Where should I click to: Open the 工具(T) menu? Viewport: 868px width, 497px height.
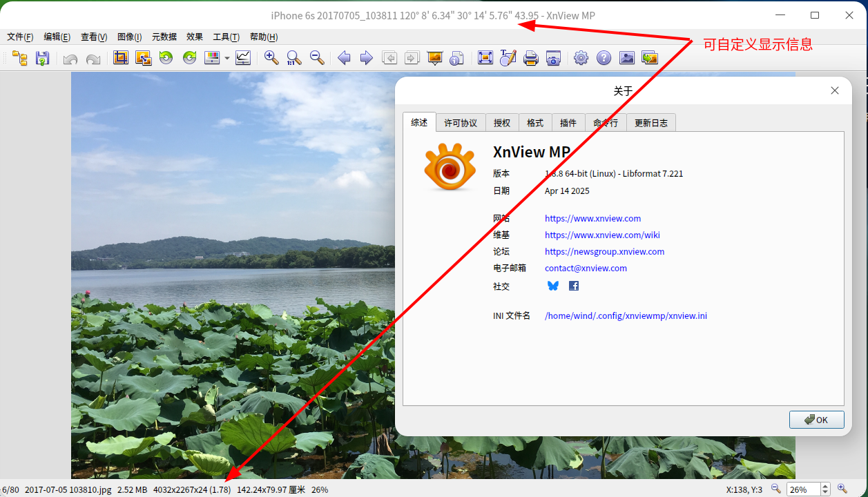click(x=226, y=37)
